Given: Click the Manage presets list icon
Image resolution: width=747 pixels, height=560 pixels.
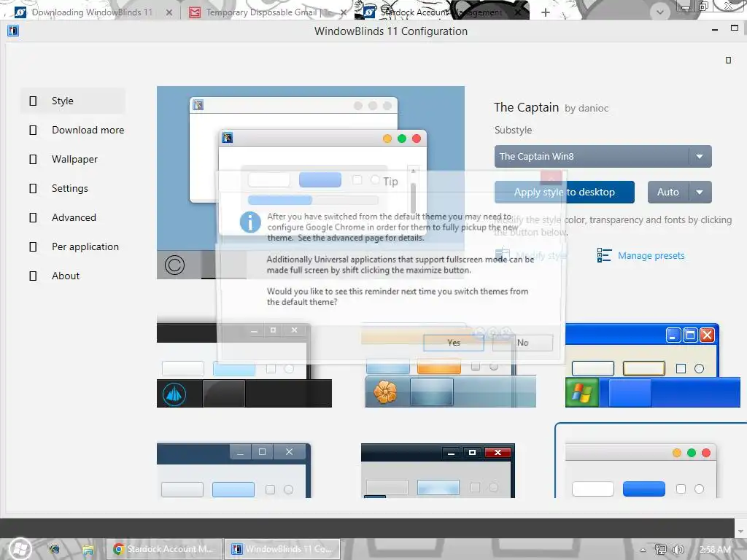Looking at the screenshot, I should coord(604,255).
